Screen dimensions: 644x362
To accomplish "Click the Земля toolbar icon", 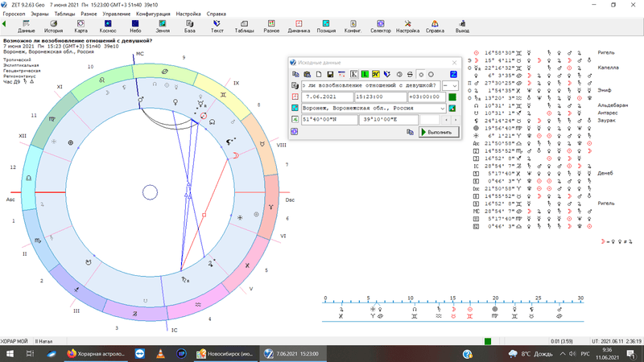I will (x=163, y=27).
